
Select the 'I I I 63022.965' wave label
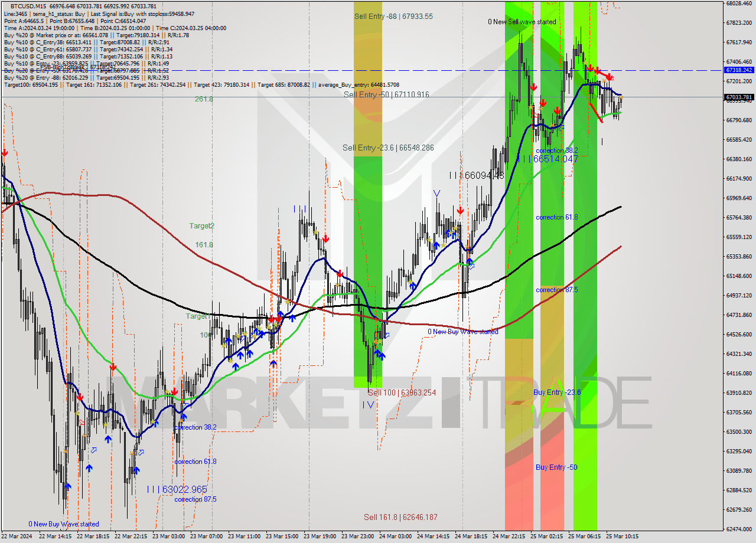pyautogui.click(x=177, y=489)
